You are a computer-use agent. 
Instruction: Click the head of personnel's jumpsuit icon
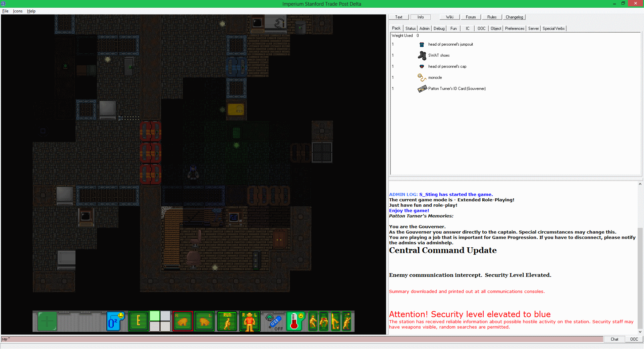click(x=422, y=44)
